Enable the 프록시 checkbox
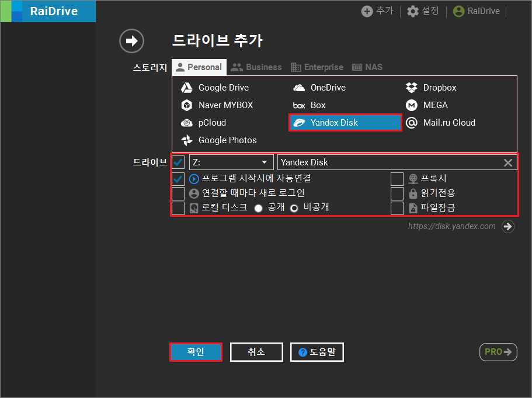Viewport: 532px width, 398px height. [397, 179]
